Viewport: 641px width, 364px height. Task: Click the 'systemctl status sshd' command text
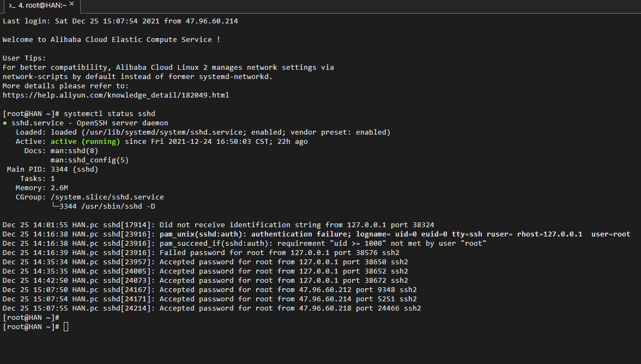[x=110, y=113]
